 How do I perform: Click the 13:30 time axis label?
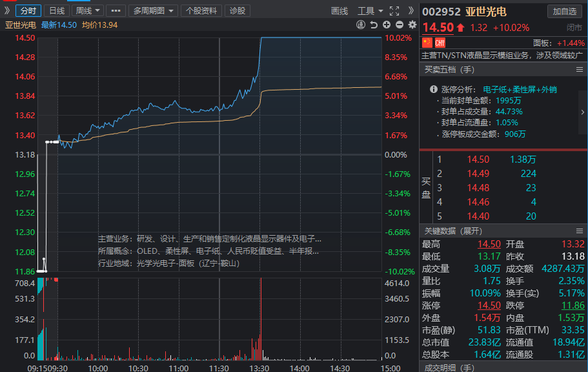(259, 368)
